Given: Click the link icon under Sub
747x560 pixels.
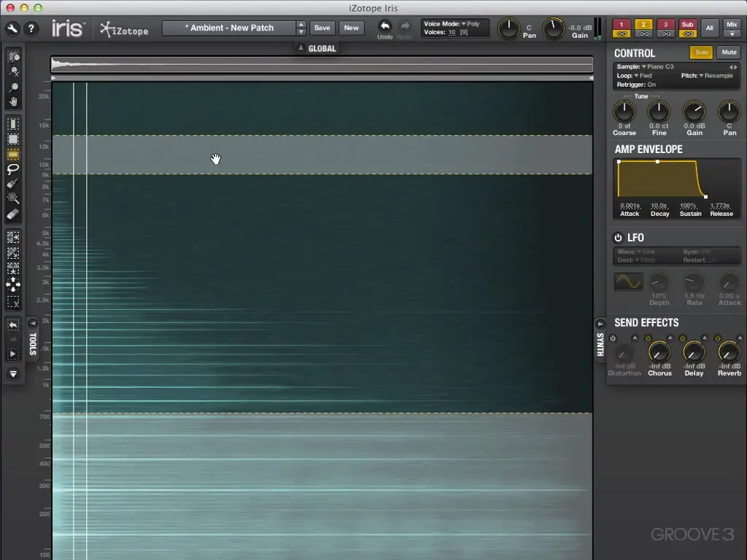Looking at the screenshot, I should pos(688,34).
